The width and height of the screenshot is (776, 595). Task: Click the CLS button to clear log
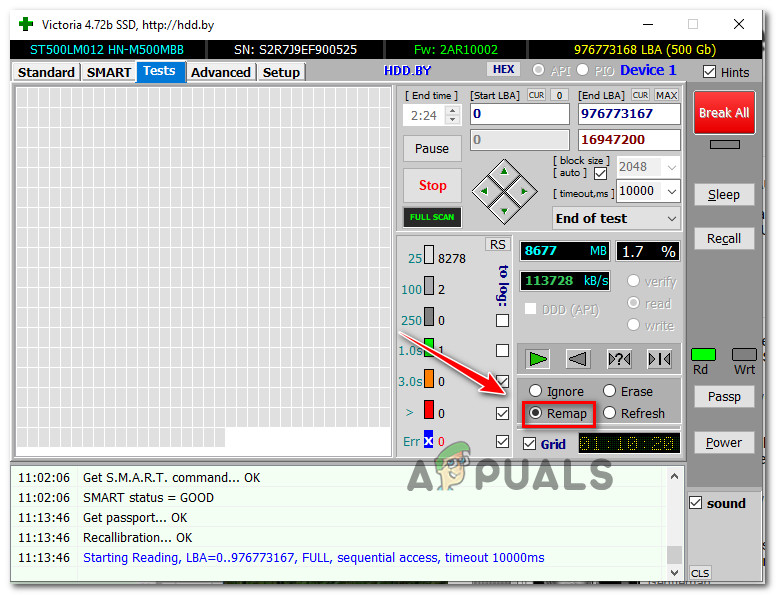[700, 573]
